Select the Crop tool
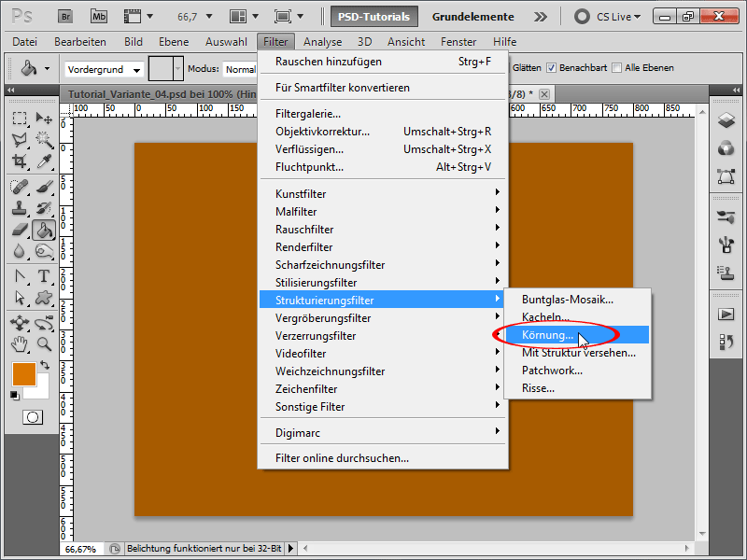Image resolution: width=747 pixels, height=560 pixels. (20, 161)
